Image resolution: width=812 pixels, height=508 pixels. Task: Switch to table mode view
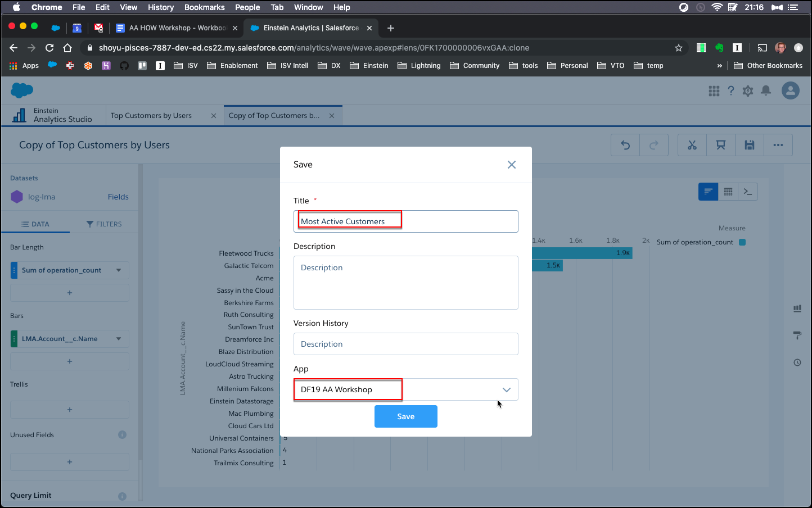click(x=728, y=192)
